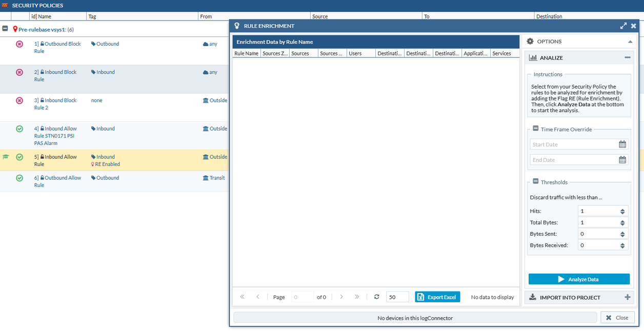Go to the previous page of results
Screen dimensions: 644x331
[258, 297]
